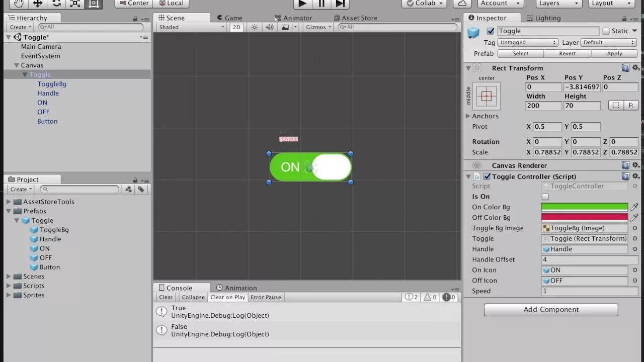Open object picker for Toggle Bg Image
Image resolution: width=644 pixels, height=362 pixels.
(x=635, y=228)
